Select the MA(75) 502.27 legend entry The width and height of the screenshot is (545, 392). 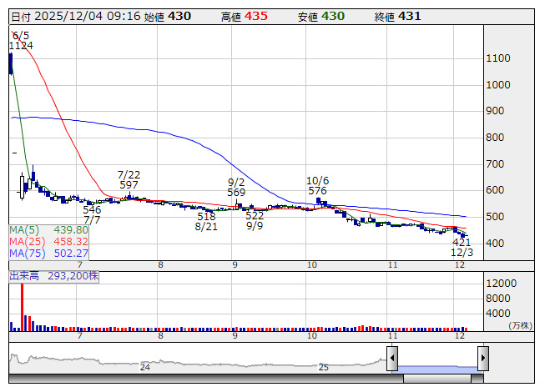click(x=49, y=254)
